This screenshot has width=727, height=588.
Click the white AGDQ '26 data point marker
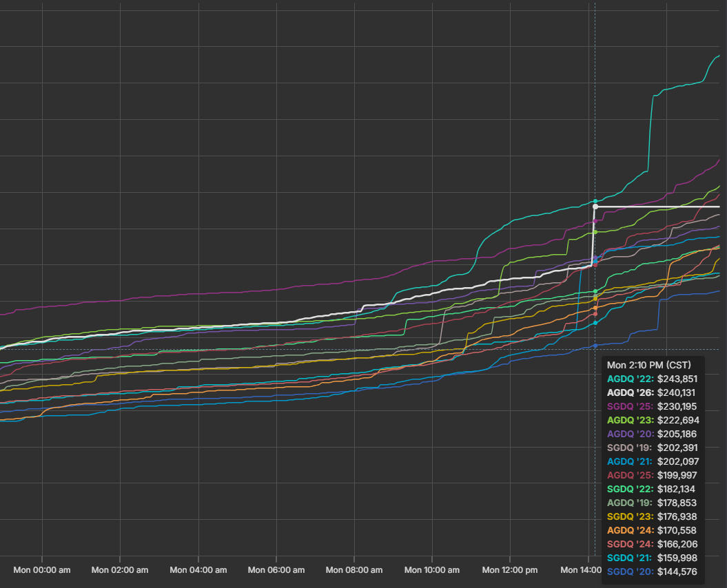pyautogui.click(x=595, y=207)
